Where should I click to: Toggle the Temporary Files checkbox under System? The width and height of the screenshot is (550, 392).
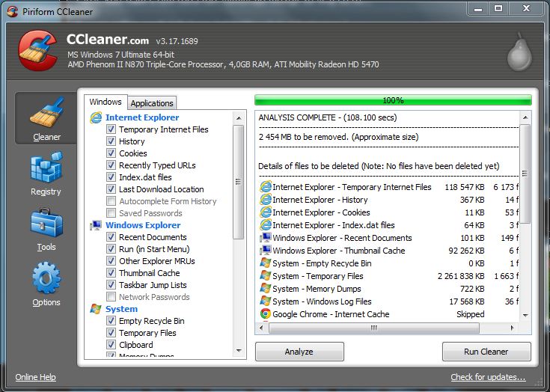tap(111, 332)
